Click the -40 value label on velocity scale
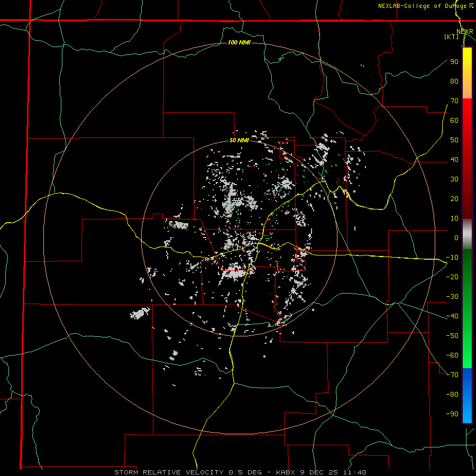476x476 pixels. point(452,316)
